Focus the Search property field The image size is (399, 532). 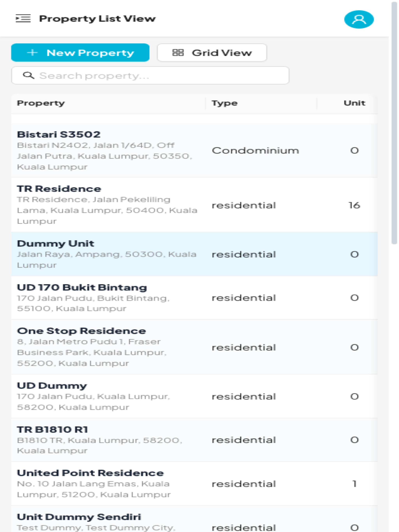tap(150, 76)
